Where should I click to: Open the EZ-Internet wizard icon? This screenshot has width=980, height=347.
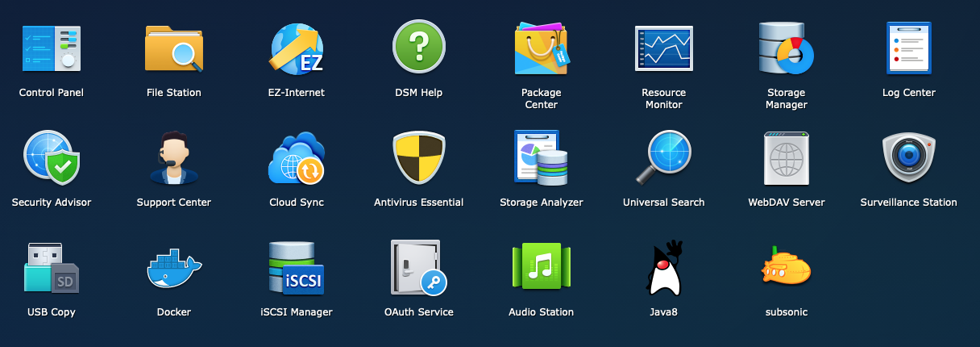coord(297,48)
